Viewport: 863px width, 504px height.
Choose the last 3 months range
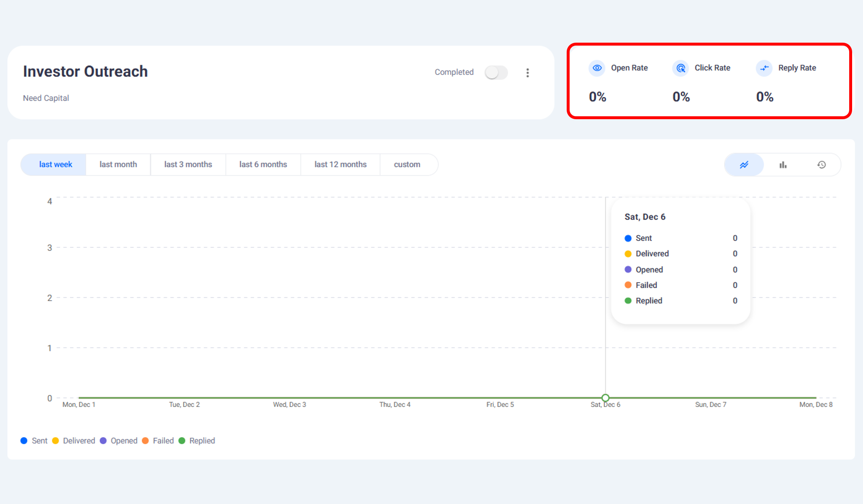click(x=188, y=164)
